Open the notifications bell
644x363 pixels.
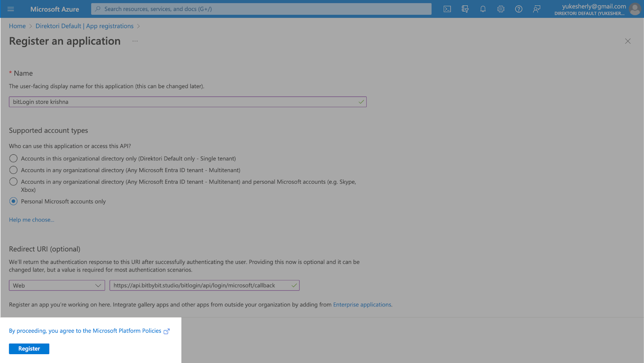tap(483, 9)
